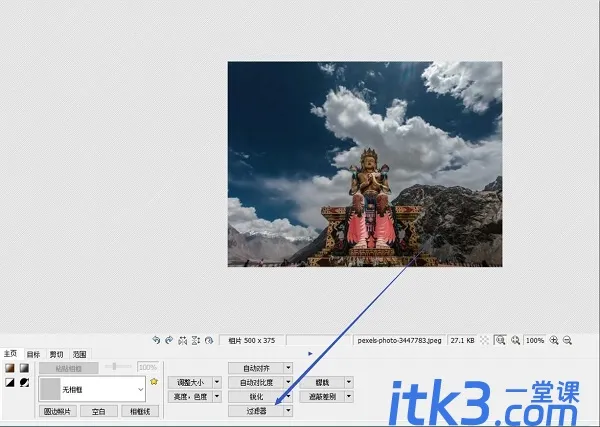Flip the photo vertically
600x427 pixels.
tap(196, 340)
